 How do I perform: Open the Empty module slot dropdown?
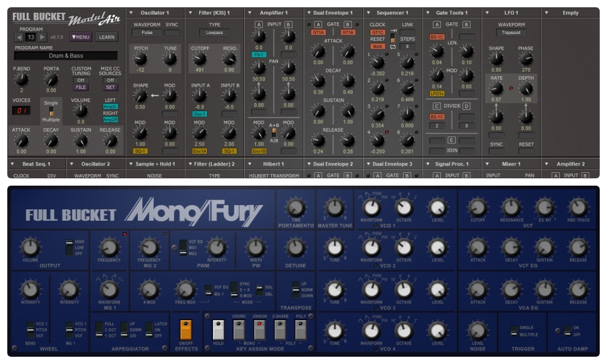pos(546,13)
